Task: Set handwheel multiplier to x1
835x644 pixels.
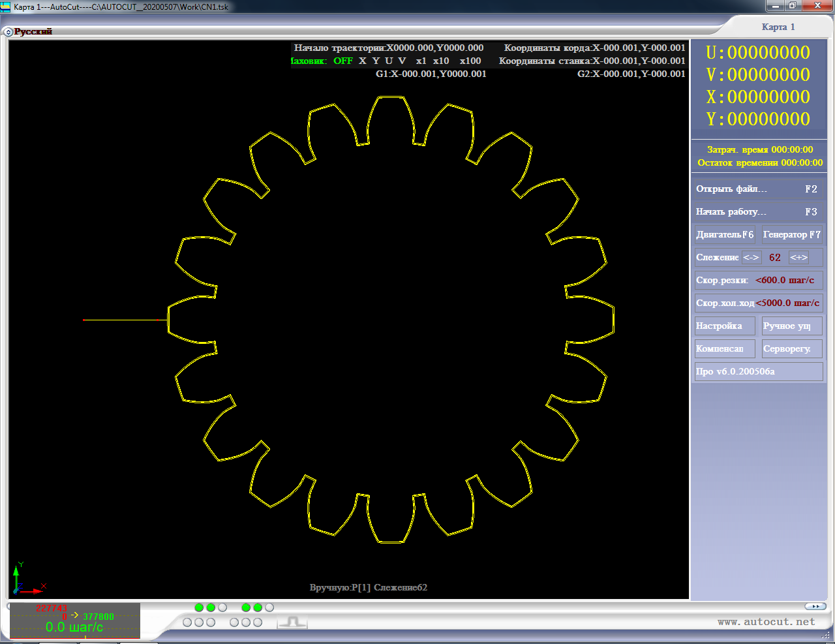Action: pyautogui.click(x=421, y=61)
